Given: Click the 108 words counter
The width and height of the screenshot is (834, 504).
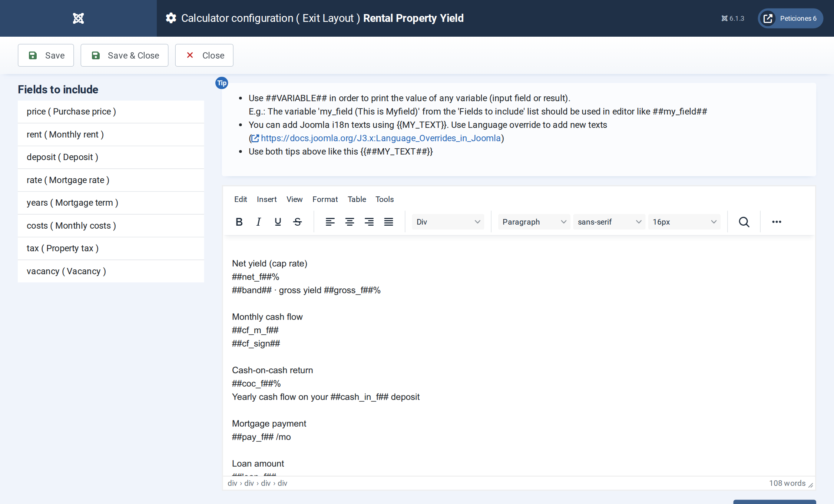Looking at the screenshot, I should click(787, 483).
